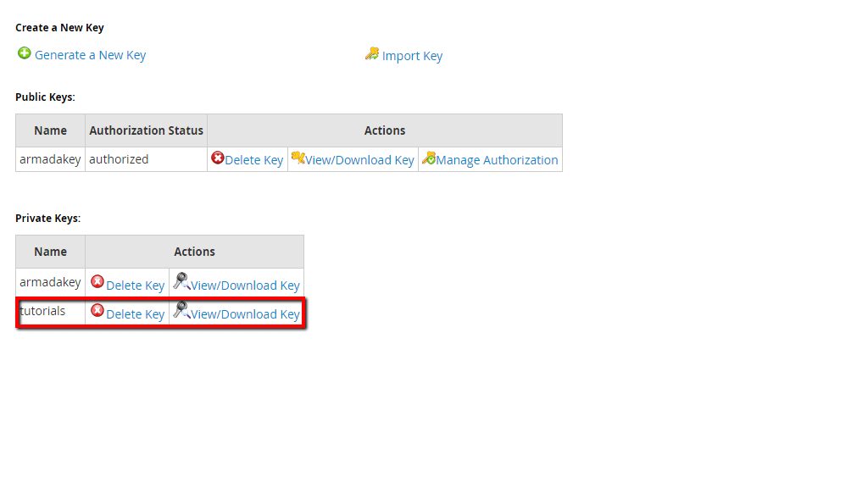Click the 'Create a New Key' heading

pyautogui.click(x=60, y=28)
